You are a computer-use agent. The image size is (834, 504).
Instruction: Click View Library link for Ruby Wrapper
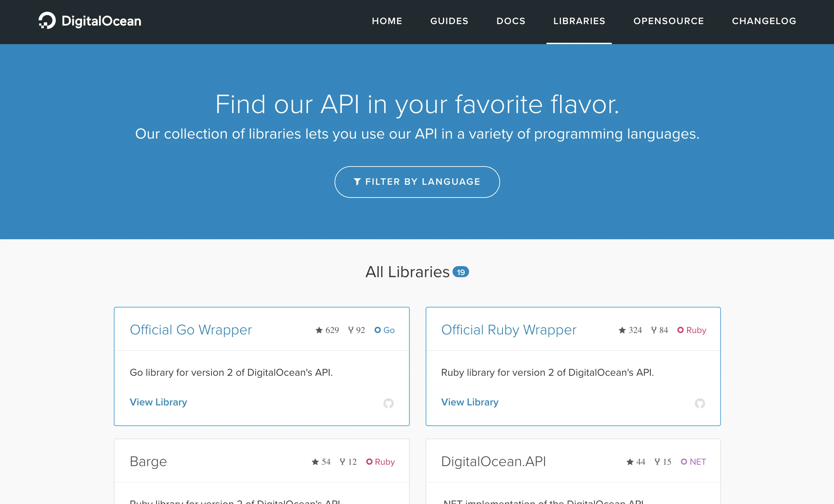coord(470,402)
